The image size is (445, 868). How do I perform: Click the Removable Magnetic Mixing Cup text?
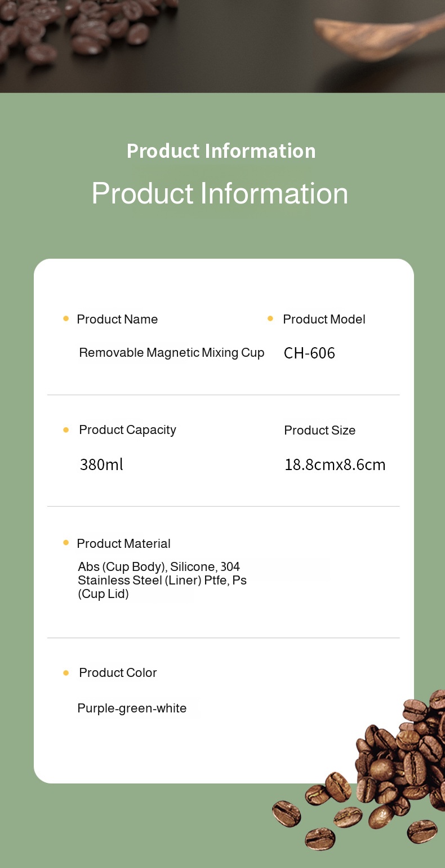[x=172, y=353]
